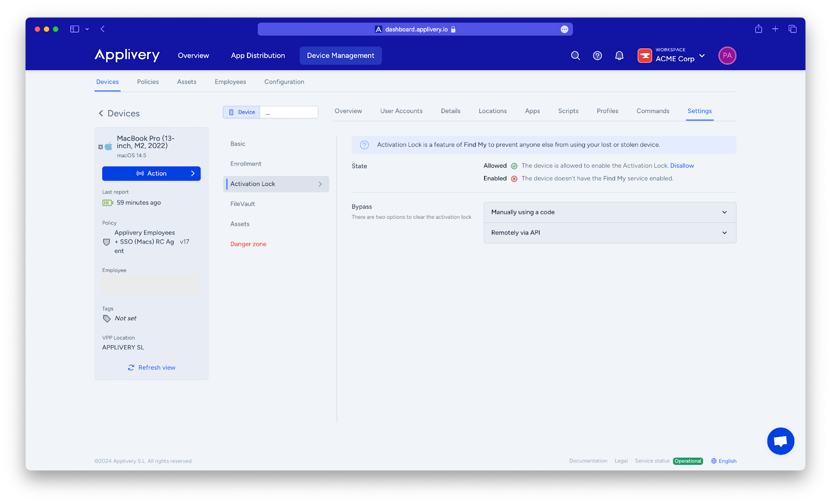Image resolution: width=831 pixels, height=504 pixels.
Task: Open the ACME Corp workspace dropdown chevron
Action: (702, 56)
